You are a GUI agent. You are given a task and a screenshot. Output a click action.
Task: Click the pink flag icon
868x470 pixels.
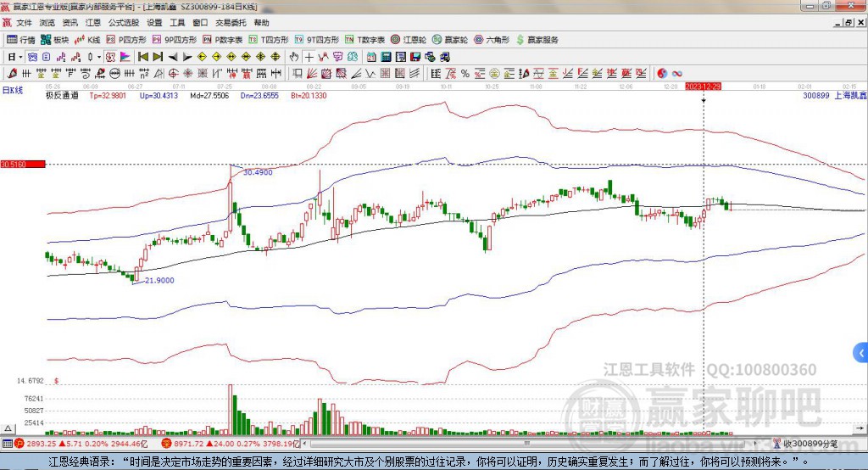[x=125, y=57]
